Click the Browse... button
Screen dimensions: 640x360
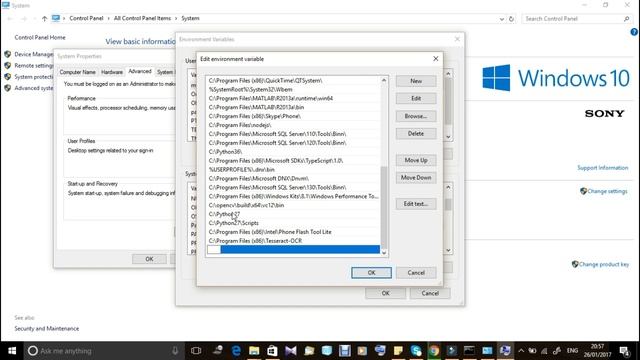(x=416, y=116)
